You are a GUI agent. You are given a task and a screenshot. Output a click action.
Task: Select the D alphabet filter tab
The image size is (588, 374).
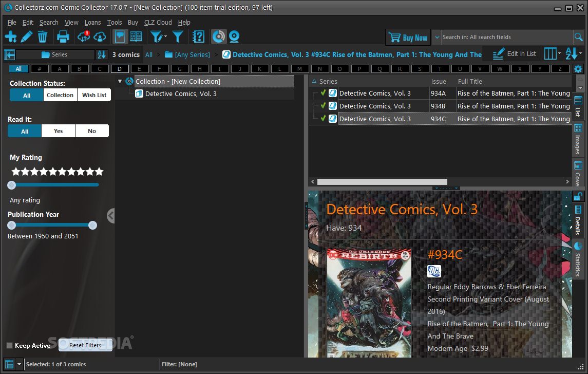(x=119, y=69)
